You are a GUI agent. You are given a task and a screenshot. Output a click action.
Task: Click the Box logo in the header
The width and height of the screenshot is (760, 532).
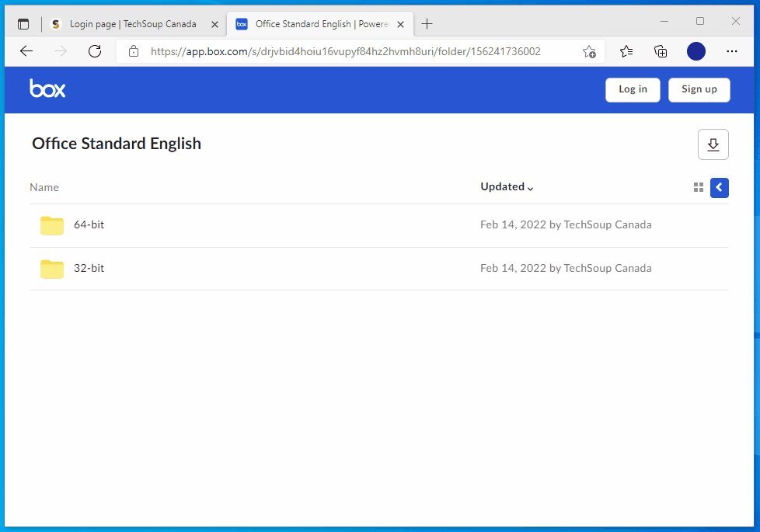(47, 89)
